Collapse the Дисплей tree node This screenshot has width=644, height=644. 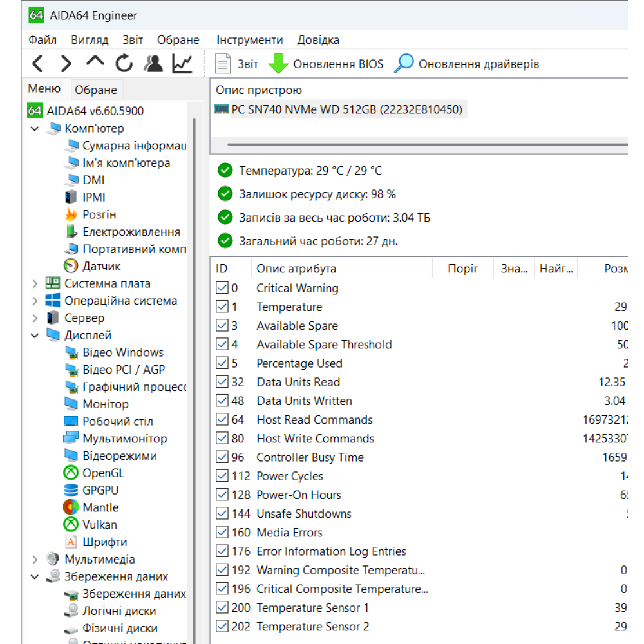(34, 335)
